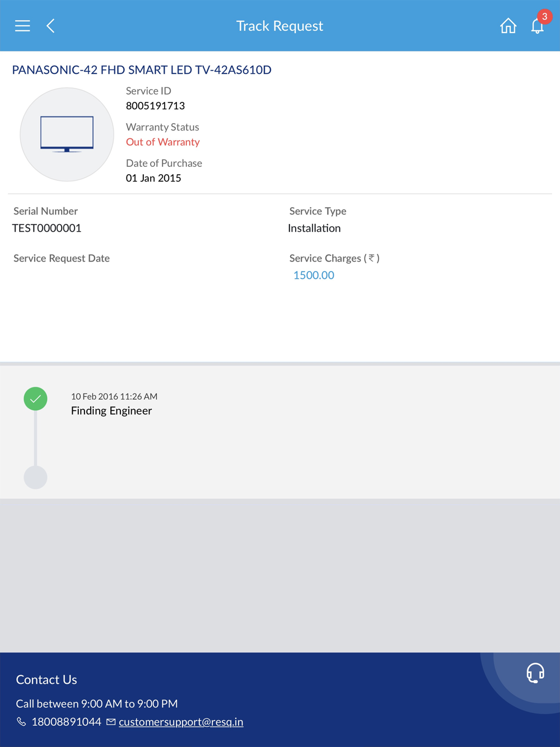Viewport: 560px width, 747px height.
Task: Tap the Installation service type value
Action: click(x=314, y=228)
